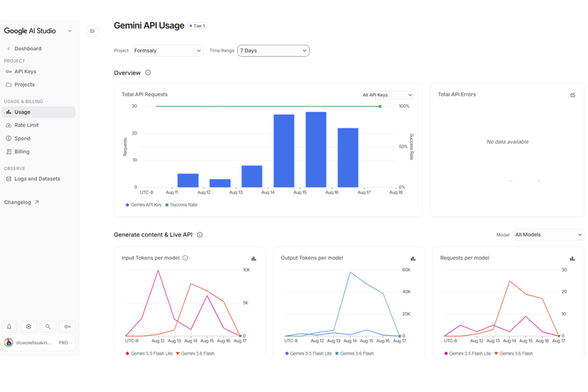Open the oluwolefasakin account profile
Screen dimensions: 588x392
pos(38,342)
